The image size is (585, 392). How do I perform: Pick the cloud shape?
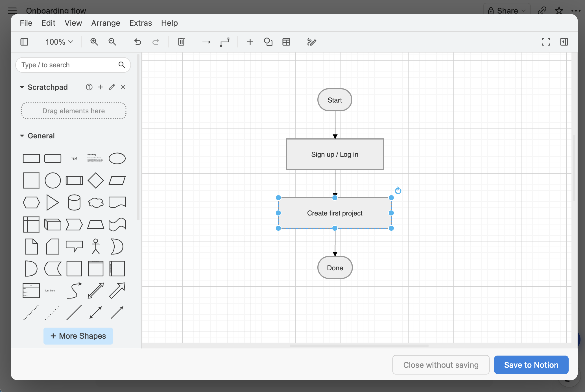coord(96,202)
